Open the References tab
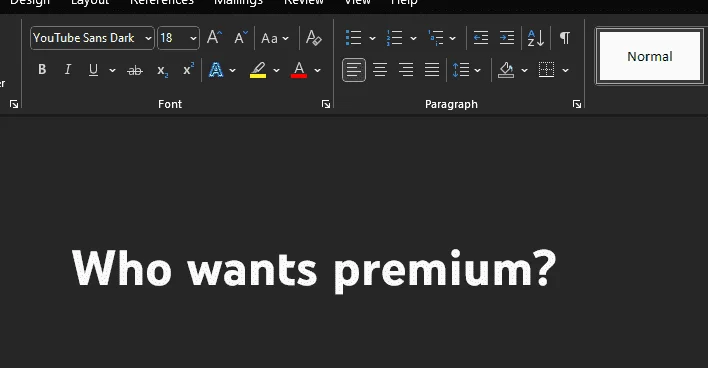Viewport: 708px width, 368px height. click(x=162, y=2)
